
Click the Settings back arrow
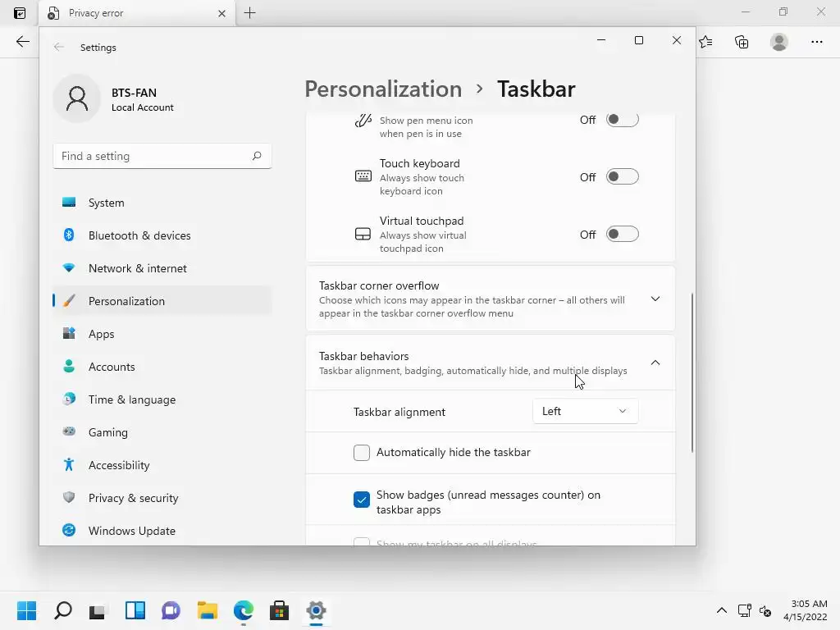click(x=59, y=47)
